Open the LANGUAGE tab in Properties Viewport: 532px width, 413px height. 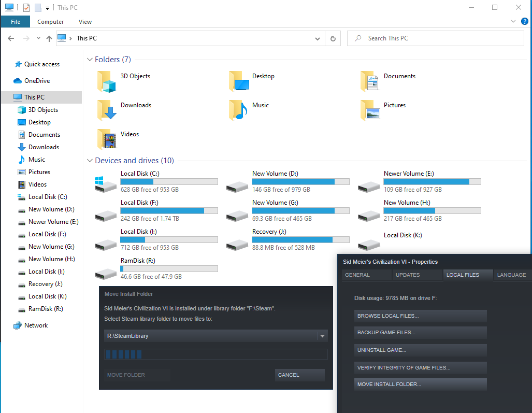[512, 275]
